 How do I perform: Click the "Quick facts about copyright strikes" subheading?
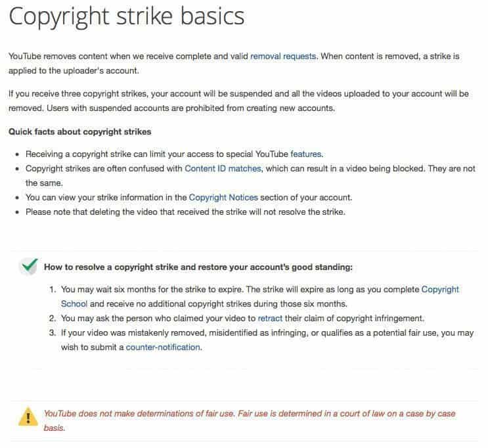coord(79,131)
